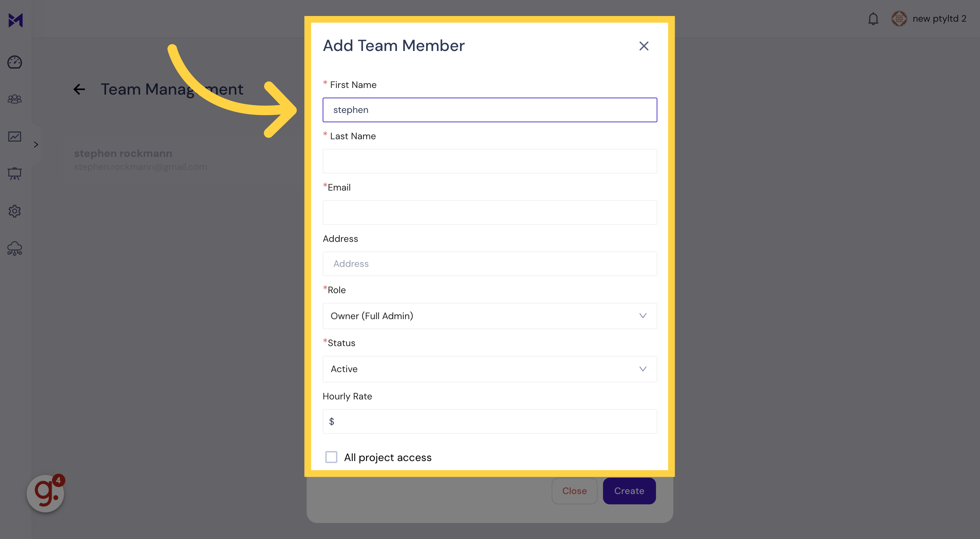Click Back arrow to Team Management
The height and width of the screenshot is (539, 980).
[x=79, y=88]
